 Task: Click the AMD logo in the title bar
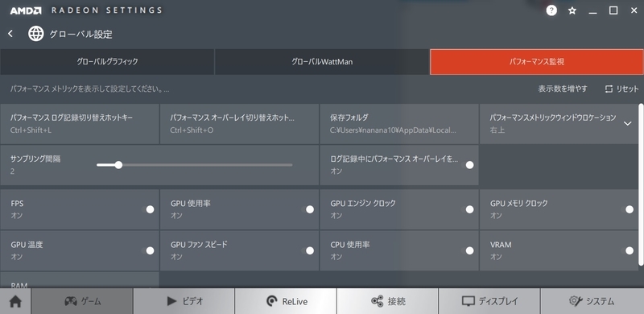[x=26, y=10]
